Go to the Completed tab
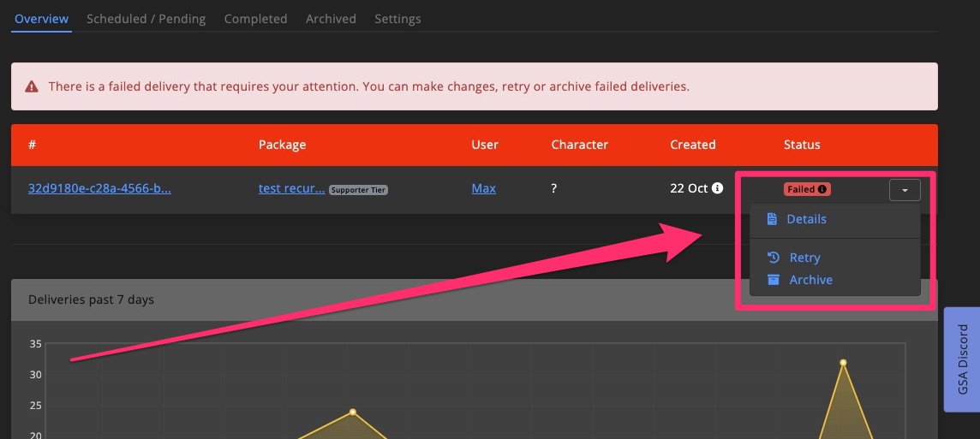The image size is (980, 439). (255, 19)
